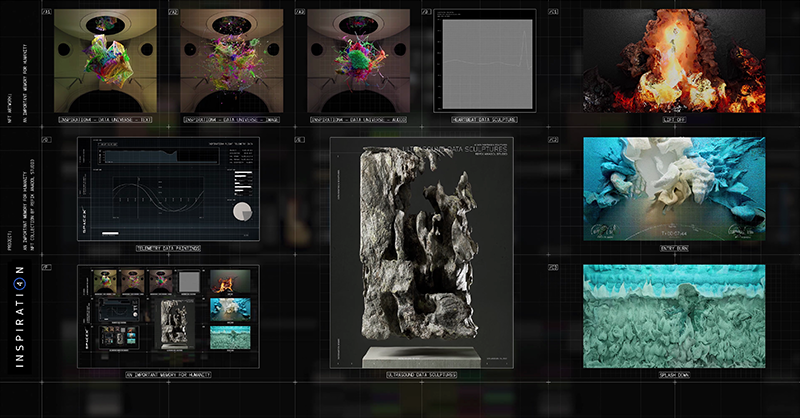Open the Data Universe – Audio artwork thumbnail
The image size is (800, 418).
click(x=358, y=61)
